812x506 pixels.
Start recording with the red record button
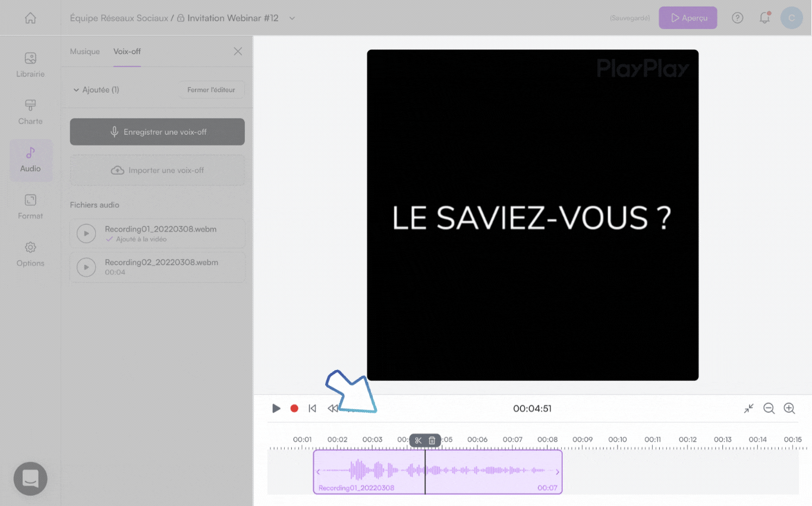[x=294, y=409]
